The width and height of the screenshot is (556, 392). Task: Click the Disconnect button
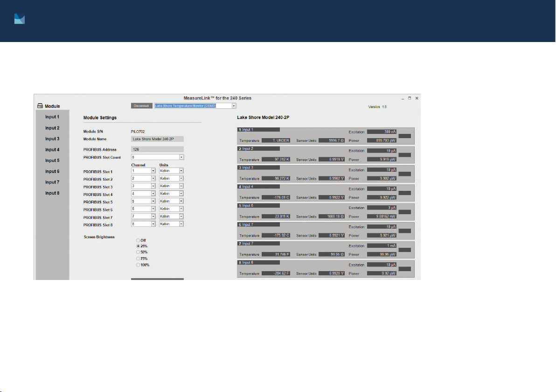141,106
